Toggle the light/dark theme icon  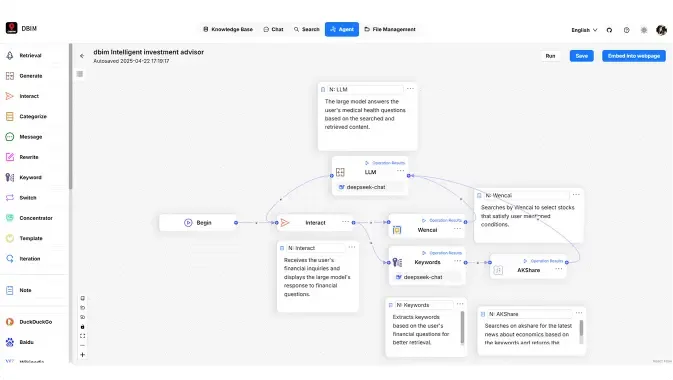click(644, 30)
